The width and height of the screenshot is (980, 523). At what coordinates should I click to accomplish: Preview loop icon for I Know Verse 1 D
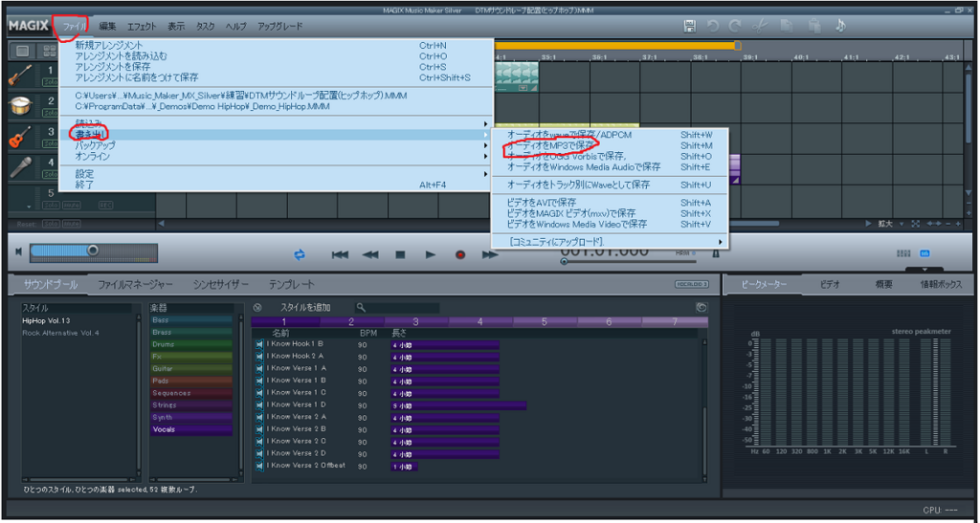click(259, 405)
